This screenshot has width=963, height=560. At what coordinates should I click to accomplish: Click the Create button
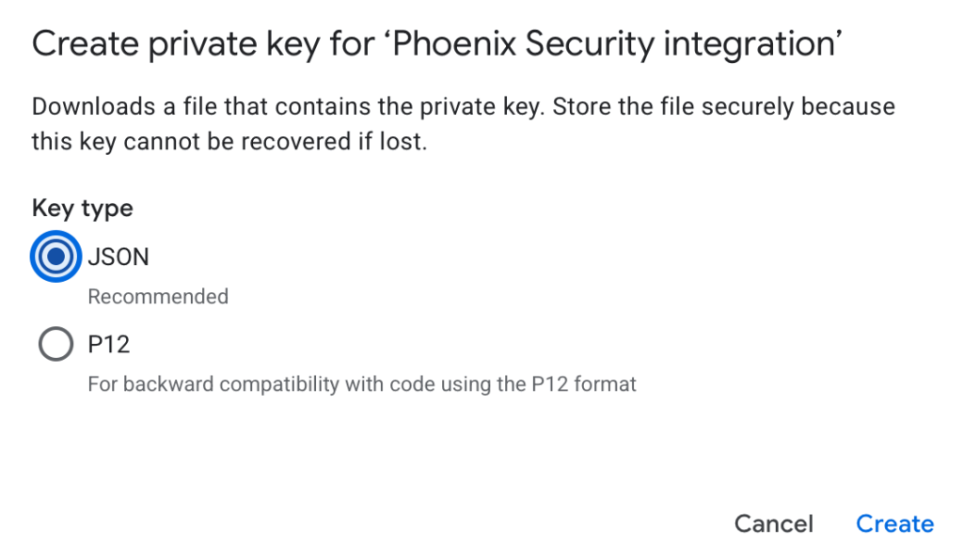(x=895, y=523)
